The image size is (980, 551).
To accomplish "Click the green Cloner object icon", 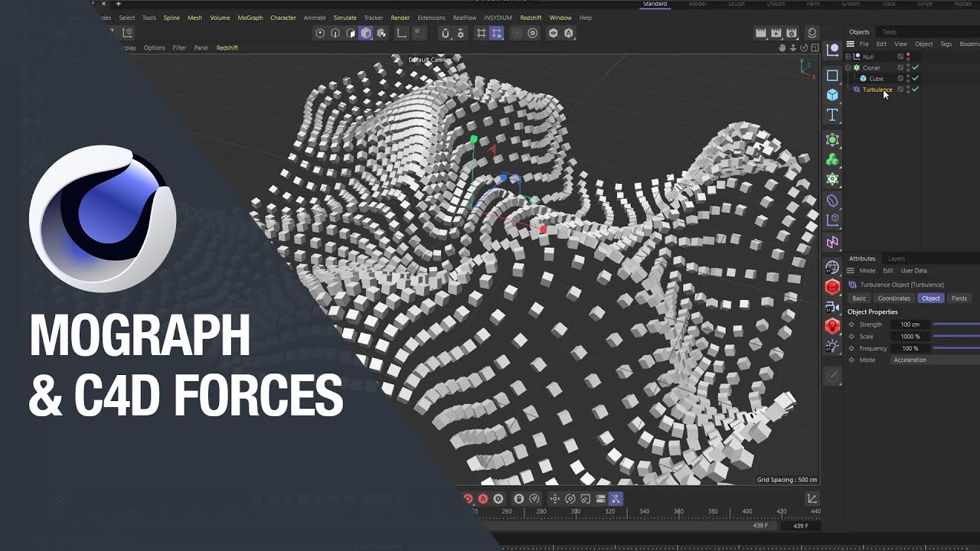I will point(832,159).
